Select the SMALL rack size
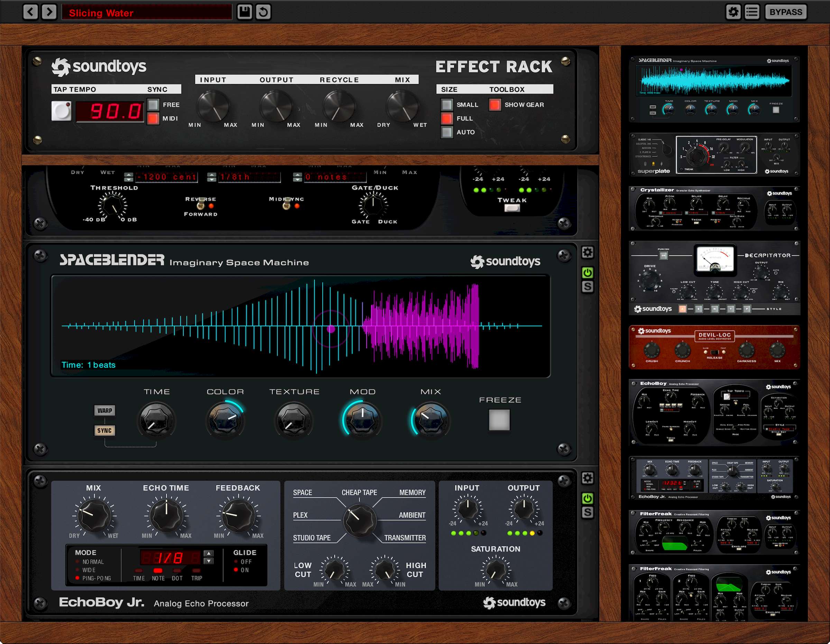 [447, 104]
